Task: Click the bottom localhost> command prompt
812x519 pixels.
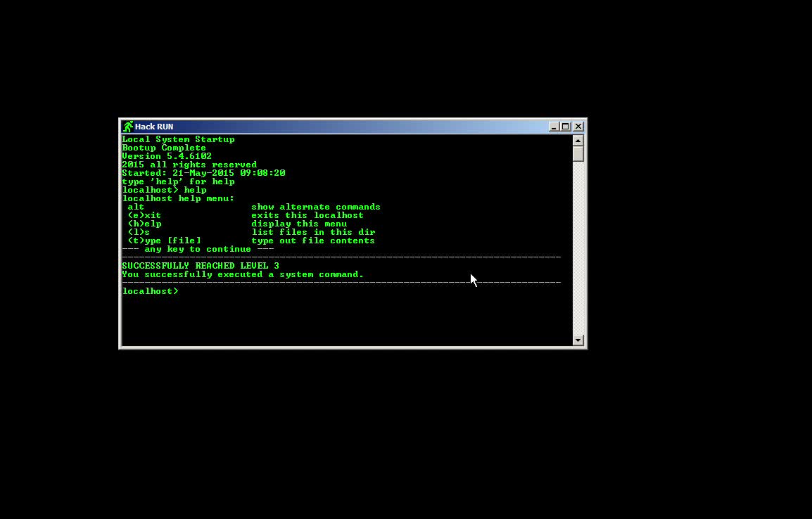Action: (x=151, y=291)
